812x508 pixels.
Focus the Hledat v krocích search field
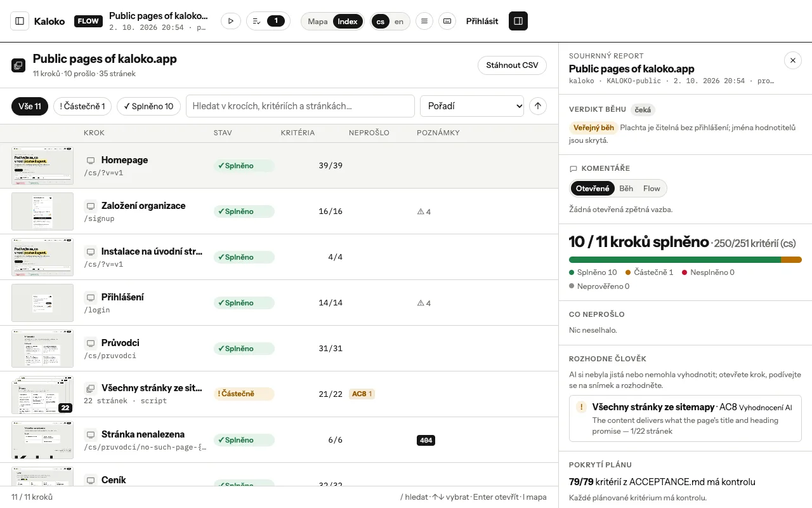tap(300, 106)
